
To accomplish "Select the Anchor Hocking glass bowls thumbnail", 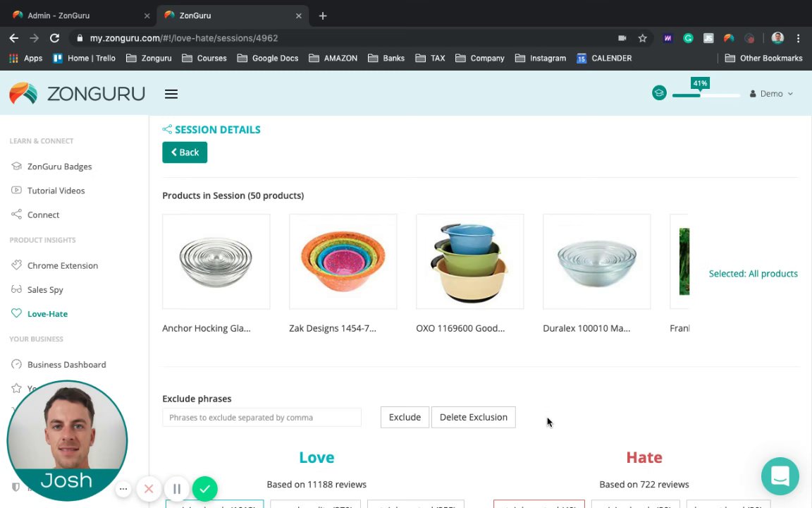I will point(216,262).
